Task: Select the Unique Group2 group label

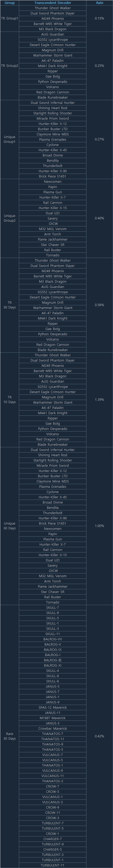Action: 9,218
